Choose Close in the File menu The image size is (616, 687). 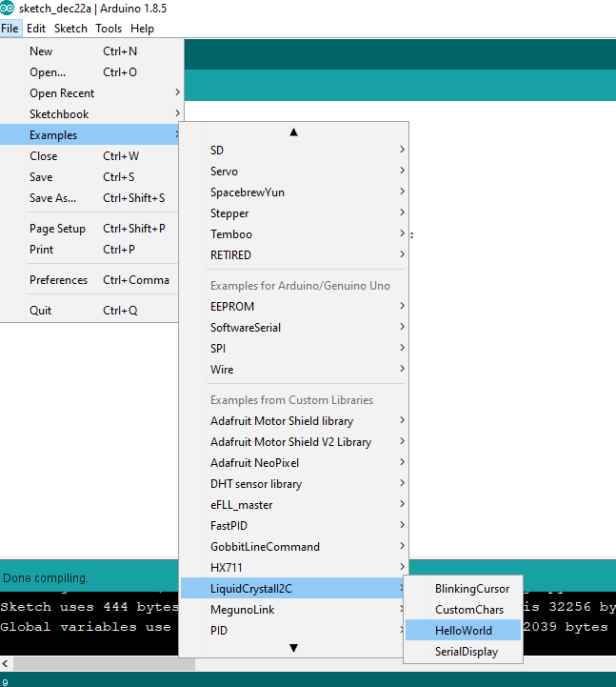[89, 156]
